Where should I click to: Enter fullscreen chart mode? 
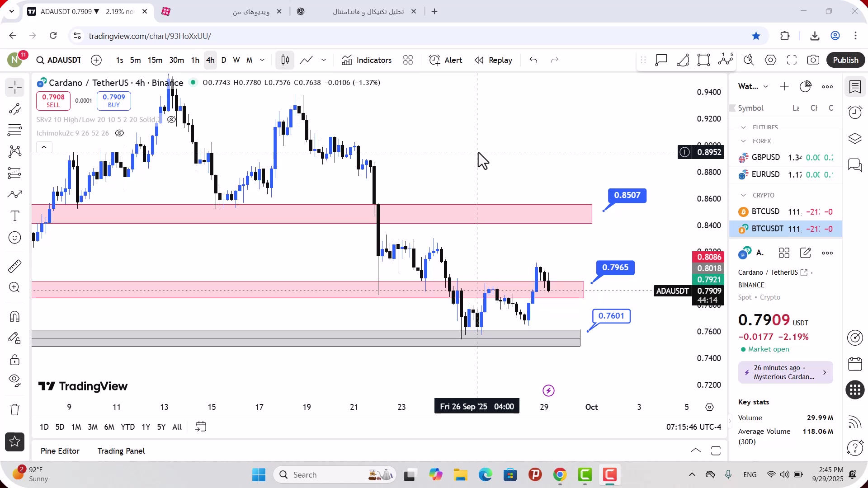(x=792, y=60)
